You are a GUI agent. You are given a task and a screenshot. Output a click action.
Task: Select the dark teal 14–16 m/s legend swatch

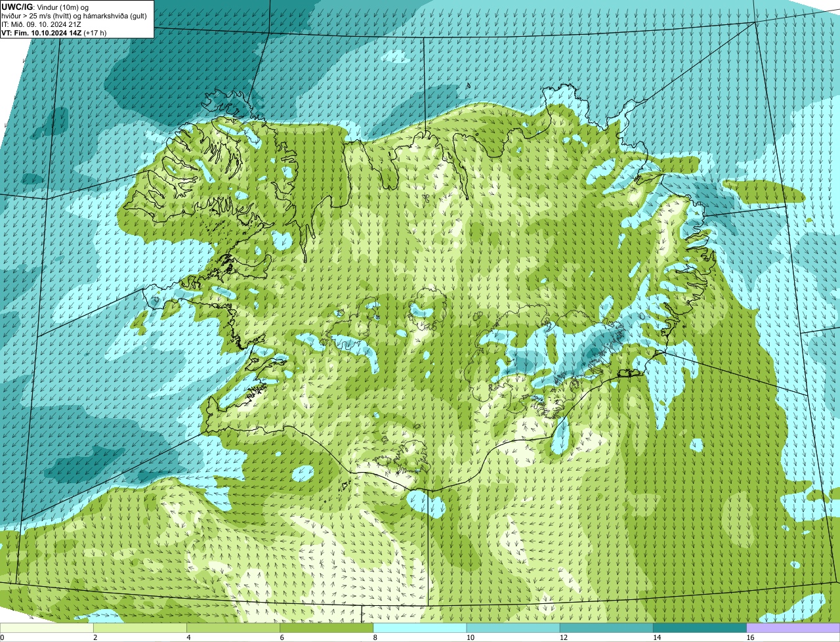(700, 628)
